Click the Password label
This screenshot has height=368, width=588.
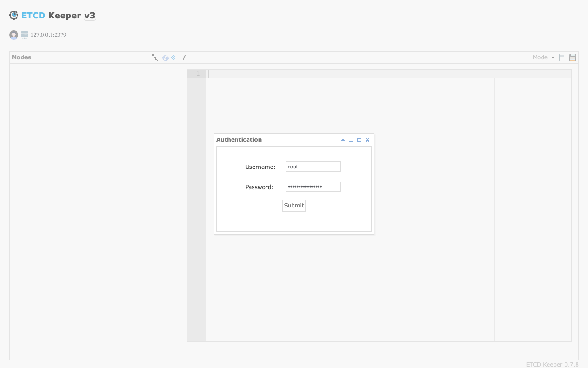[x=259, y=187]
